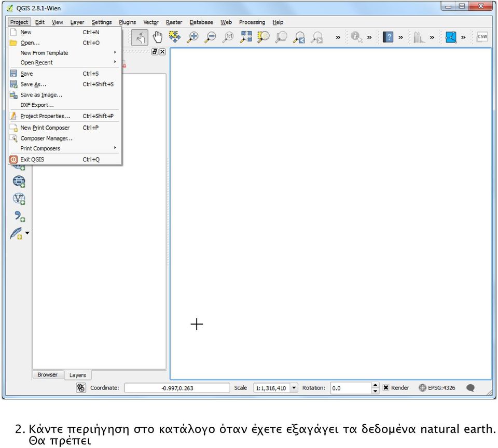Open the CSW catalog client icon

pos(482,37)
